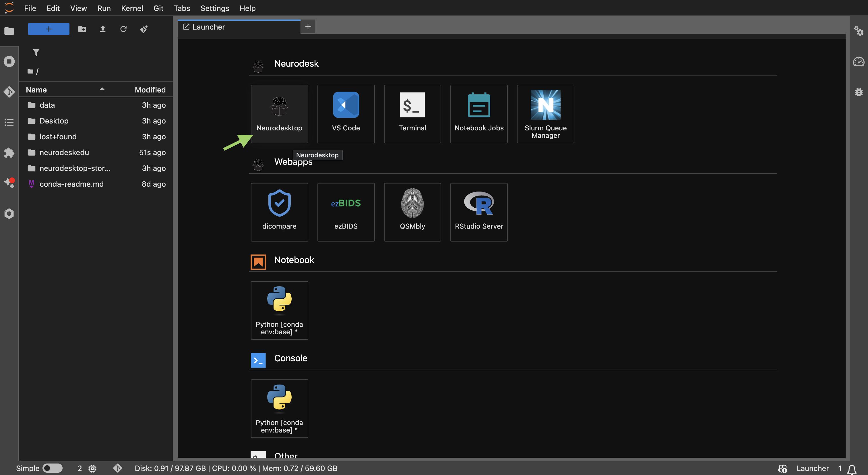Select the lost+found folder
Screen dimensions: 868x475
[96, 136]
